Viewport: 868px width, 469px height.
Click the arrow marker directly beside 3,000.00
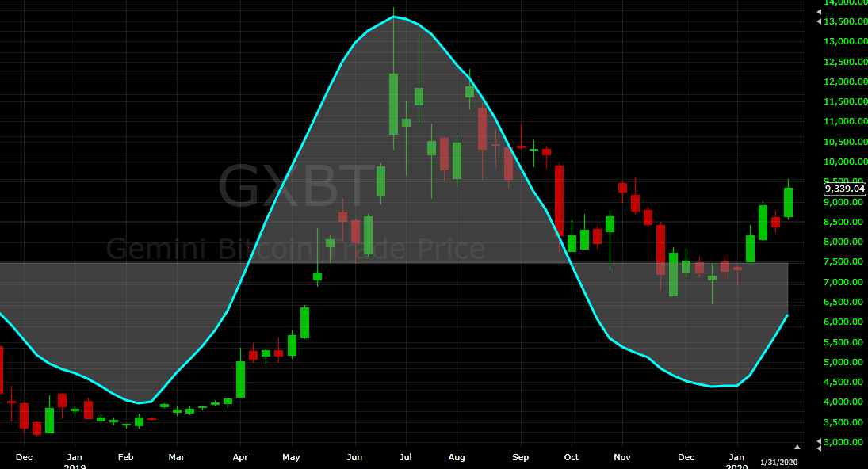819,441
